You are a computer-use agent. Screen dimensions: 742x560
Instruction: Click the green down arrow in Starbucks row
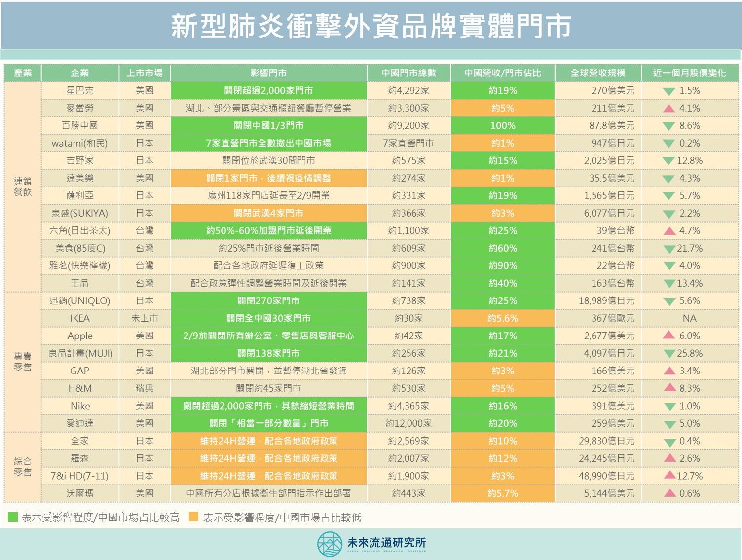(669, 91)
